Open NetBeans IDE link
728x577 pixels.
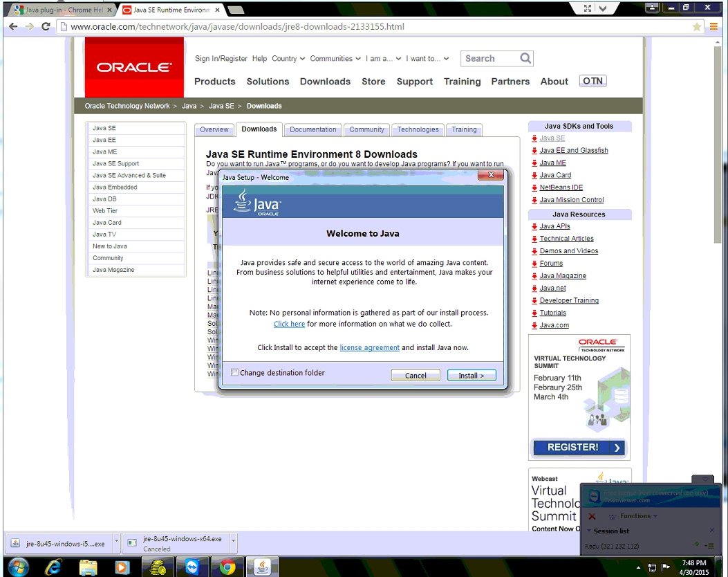(561, 187)
